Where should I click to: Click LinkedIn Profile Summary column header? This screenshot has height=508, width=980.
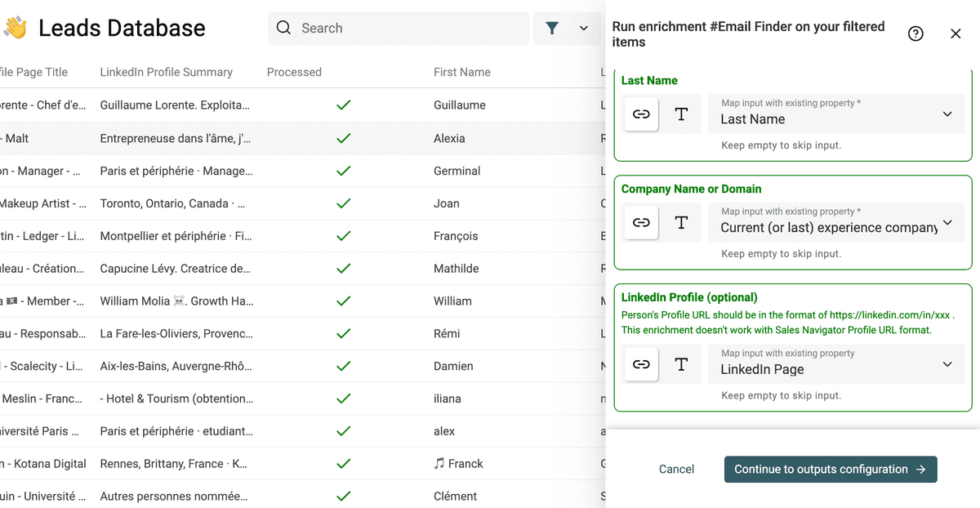click(167, 72)
